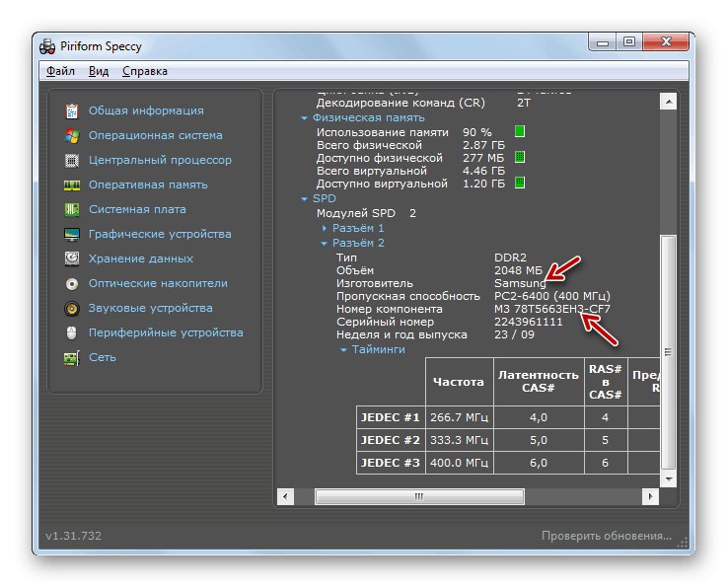This screenshot has height=588, width=728.
Task: Close the Speccy window
Action: pos(666,42)
